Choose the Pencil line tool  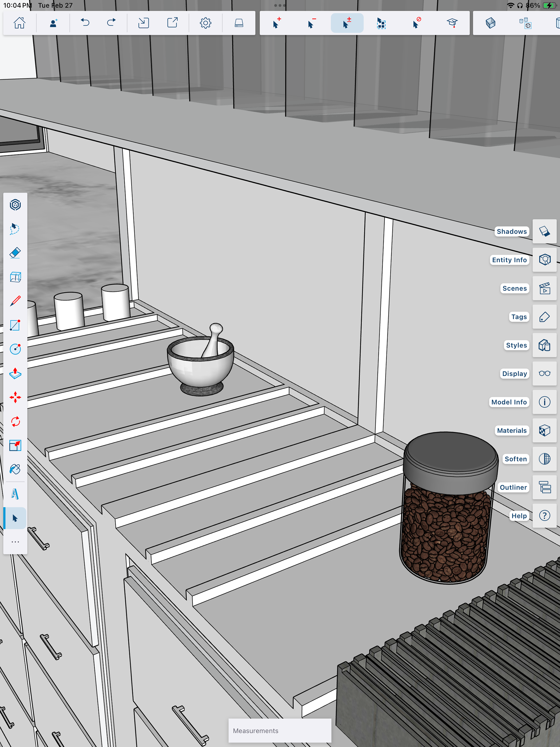[x=15, y=301]
